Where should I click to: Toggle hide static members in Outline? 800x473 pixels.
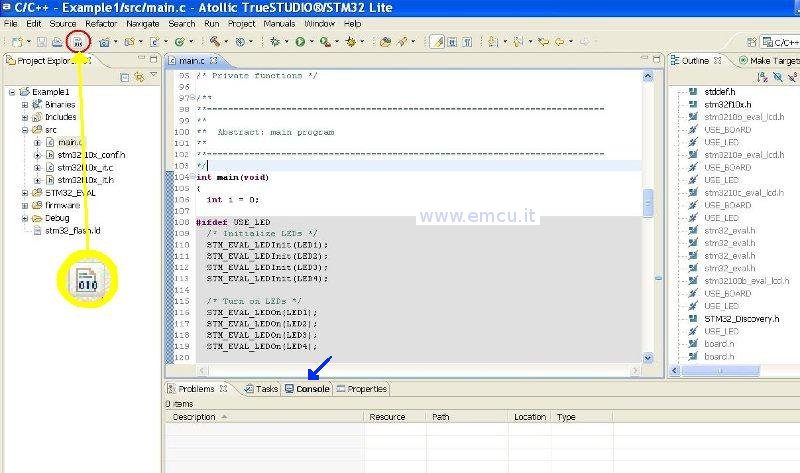point(792,77)
